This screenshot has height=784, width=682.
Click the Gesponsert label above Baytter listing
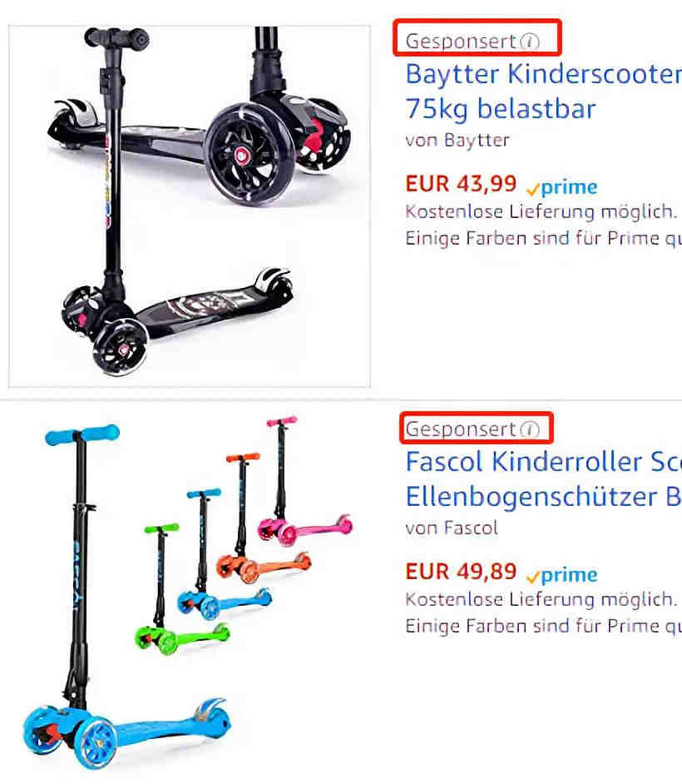(461, 41)
